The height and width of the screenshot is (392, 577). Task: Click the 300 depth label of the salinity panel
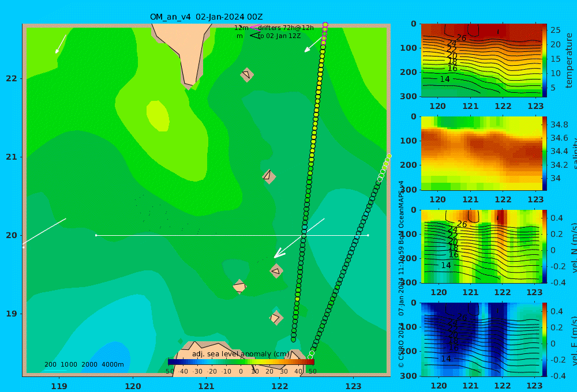(409, 190)
